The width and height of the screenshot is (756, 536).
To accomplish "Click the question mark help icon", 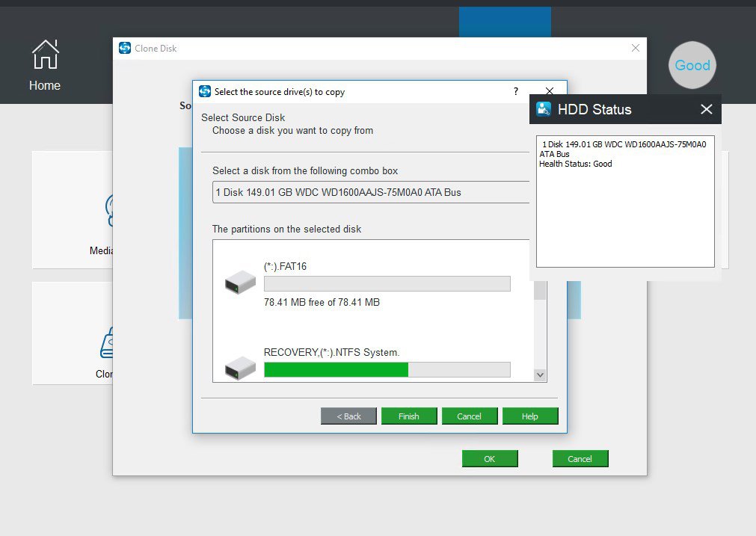I will tap(515, 92).
